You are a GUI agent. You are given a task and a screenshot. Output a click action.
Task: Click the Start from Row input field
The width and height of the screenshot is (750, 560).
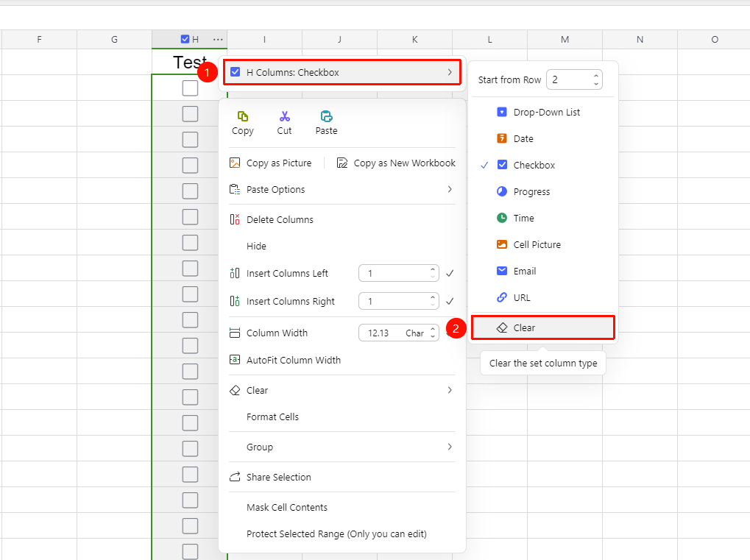(574, 79)
